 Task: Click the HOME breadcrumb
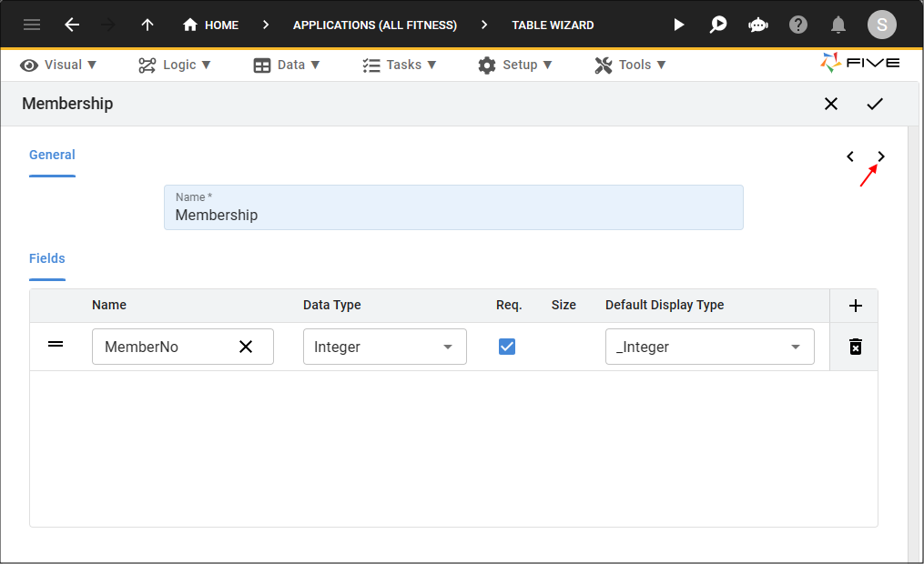coord(210,25)
